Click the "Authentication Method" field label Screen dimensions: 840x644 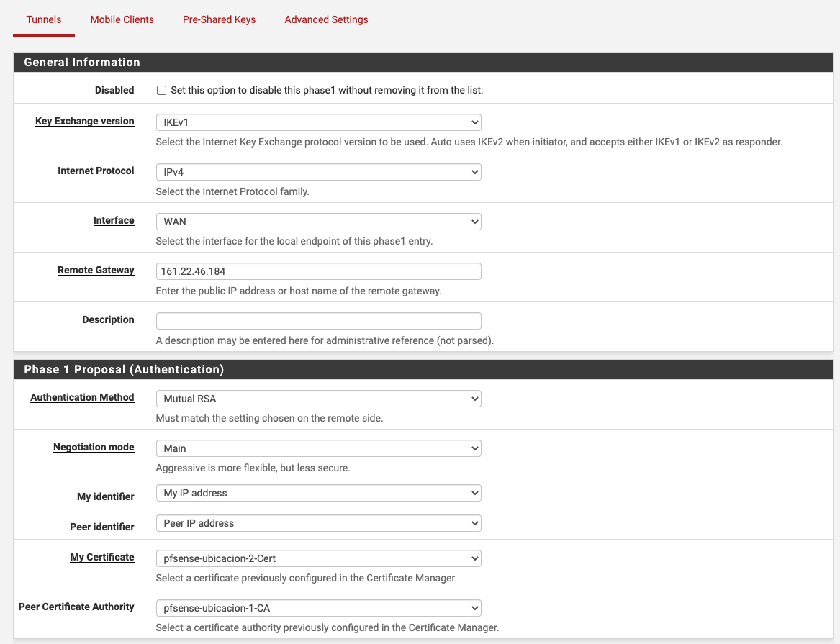point(82,398)
